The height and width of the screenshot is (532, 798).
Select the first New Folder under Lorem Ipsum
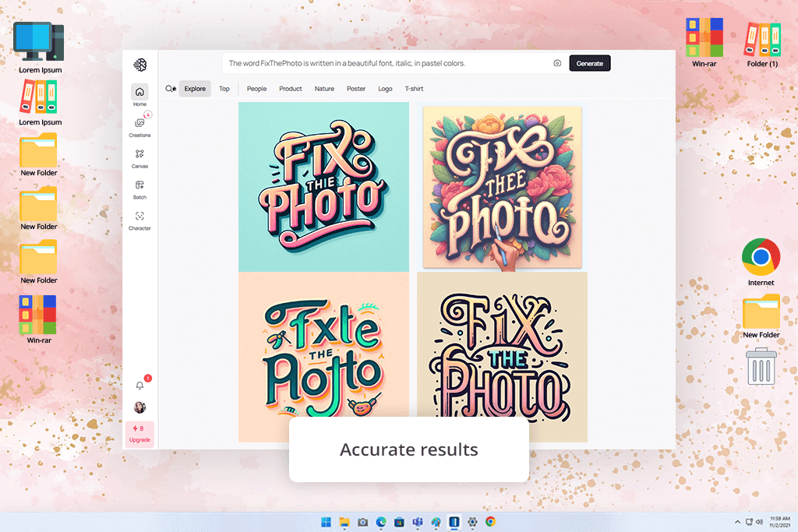pos(39,155)
